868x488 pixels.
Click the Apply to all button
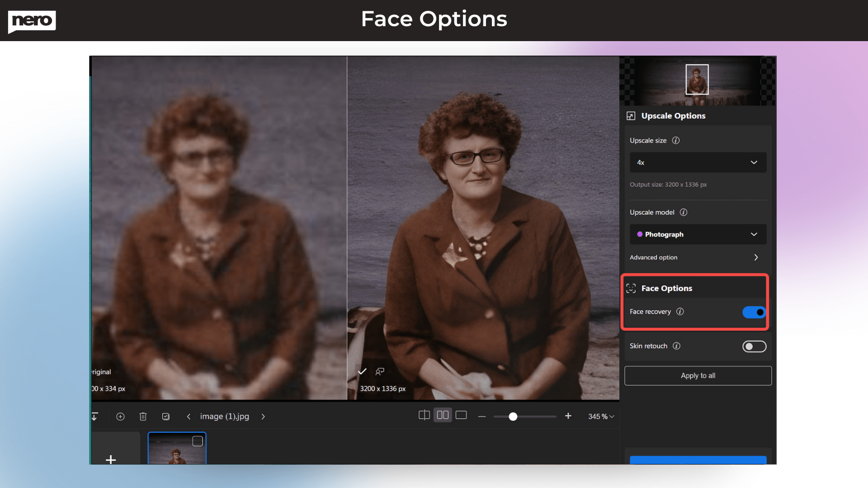pos(698,375)
